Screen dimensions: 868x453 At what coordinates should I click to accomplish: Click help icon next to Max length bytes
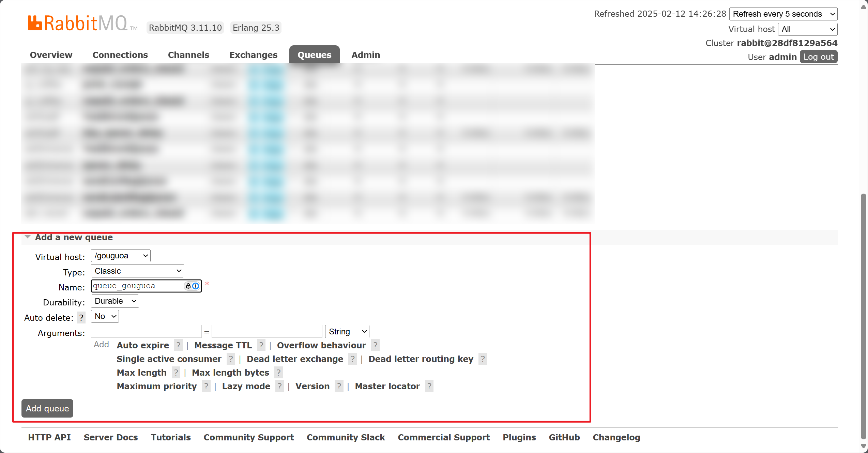278,373
